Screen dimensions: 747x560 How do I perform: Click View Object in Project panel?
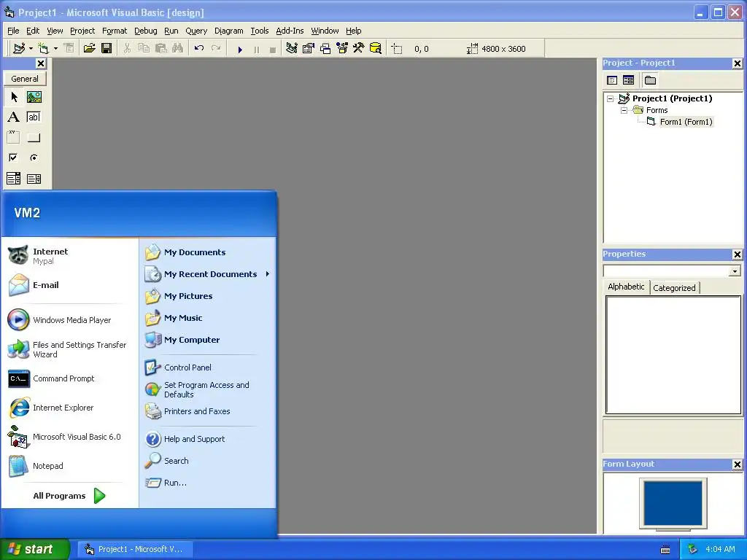click(628, 80)
